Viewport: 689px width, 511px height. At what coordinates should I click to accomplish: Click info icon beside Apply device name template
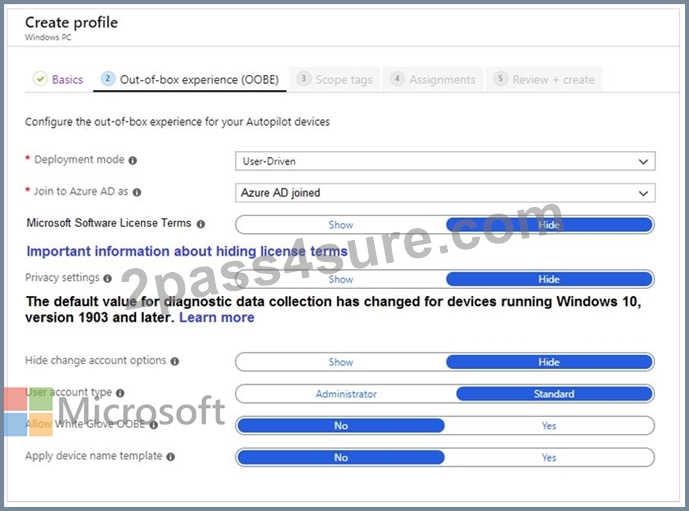170,457
